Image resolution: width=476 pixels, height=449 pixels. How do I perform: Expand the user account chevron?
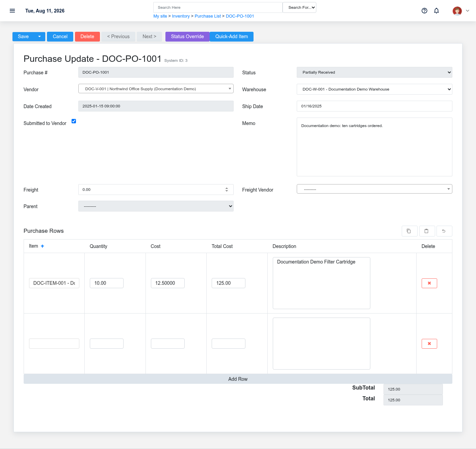pos(468,11)
